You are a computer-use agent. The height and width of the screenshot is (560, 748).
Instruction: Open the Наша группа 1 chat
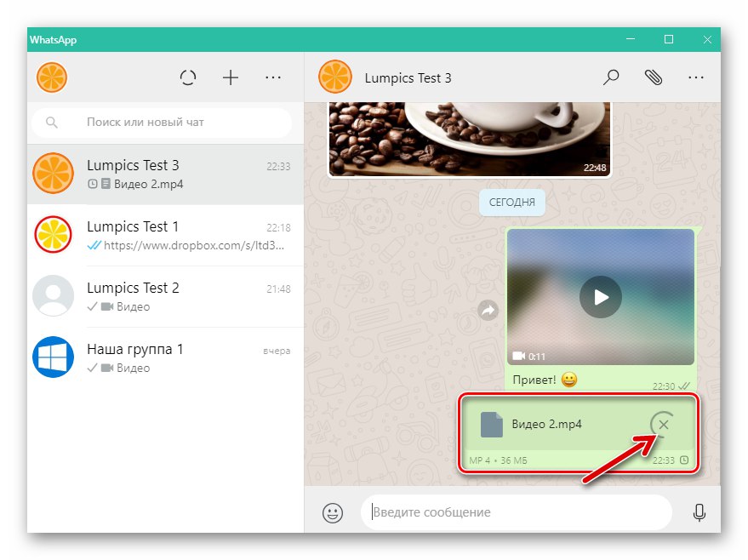(166, 357)
